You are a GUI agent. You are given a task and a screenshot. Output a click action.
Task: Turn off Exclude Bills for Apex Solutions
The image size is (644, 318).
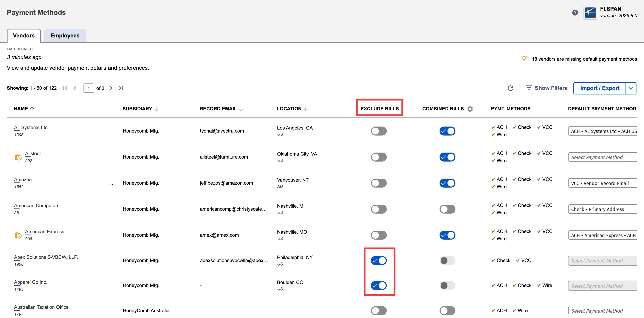[379, 261]
